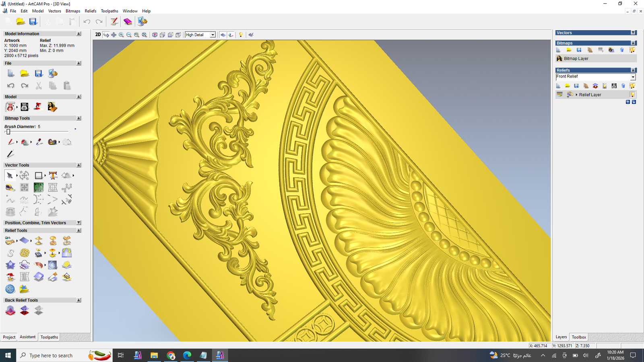
Task: Click Zoom In in the 3D view toolbar
Action: (121, 35)
